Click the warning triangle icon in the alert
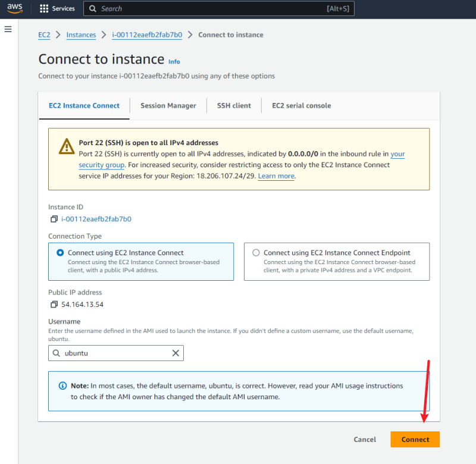 coord(67,146)
